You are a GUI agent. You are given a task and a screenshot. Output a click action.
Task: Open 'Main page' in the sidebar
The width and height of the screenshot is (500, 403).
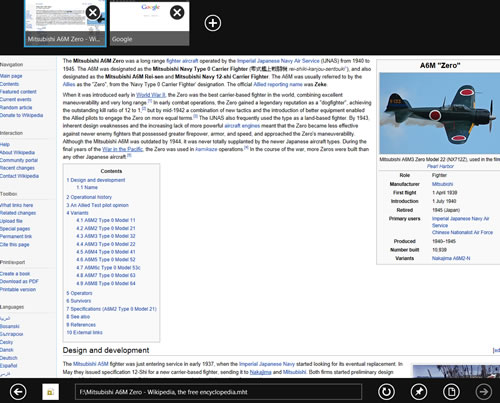11,76
